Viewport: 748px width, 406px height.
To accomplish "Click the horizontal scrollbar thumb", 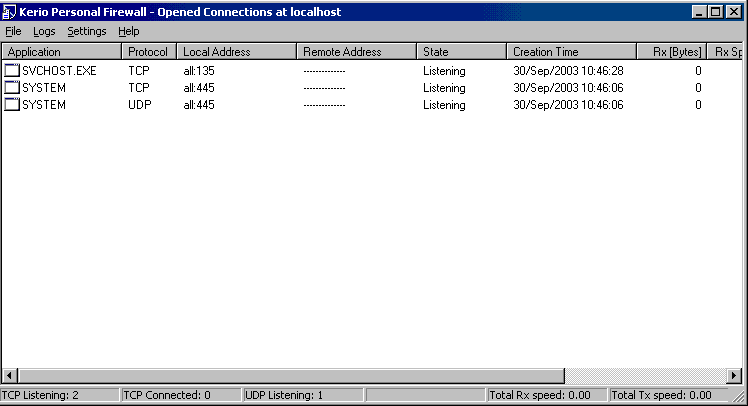I will click(x=291, y=375).
